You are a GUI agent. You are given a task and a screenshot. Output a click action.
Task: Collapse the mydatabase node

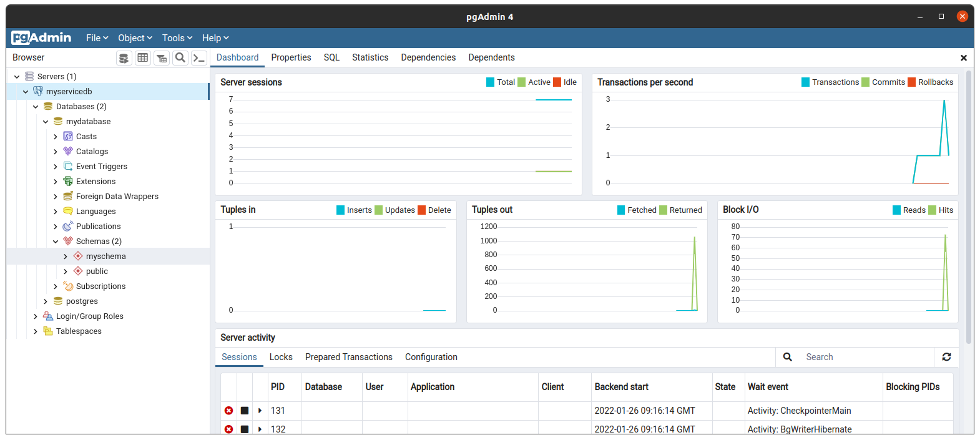click(x=46, y=122)
